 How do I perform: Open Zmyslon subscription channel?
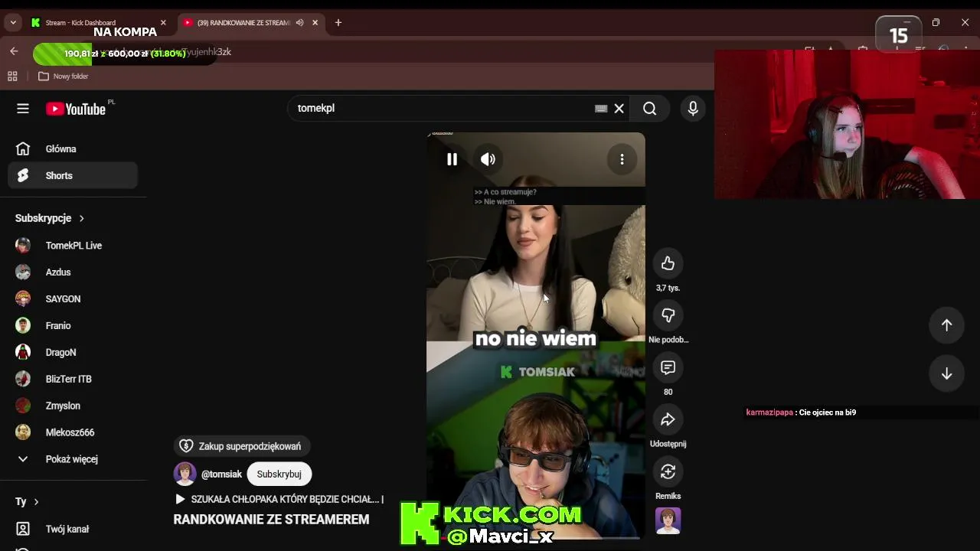(73, 406)
